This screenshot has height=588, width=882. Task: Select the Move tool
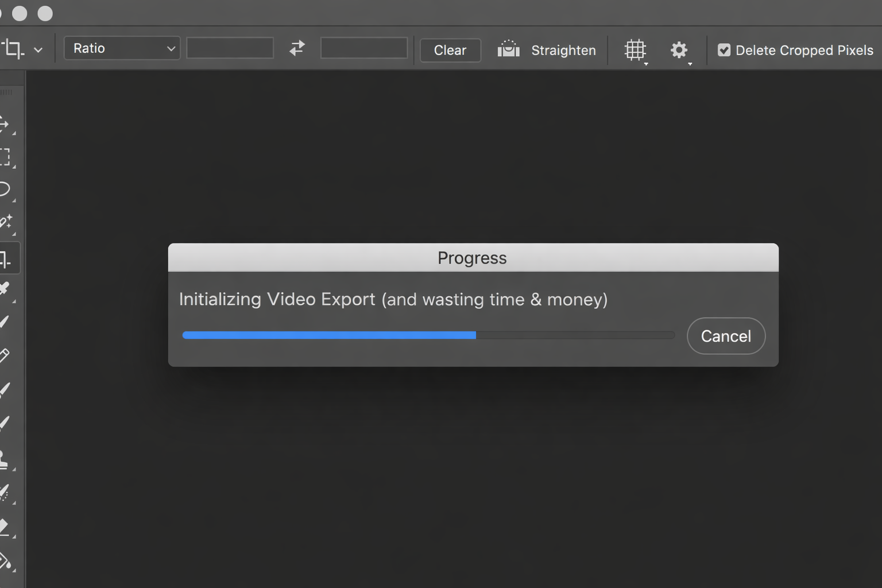[x=7, y=123]
